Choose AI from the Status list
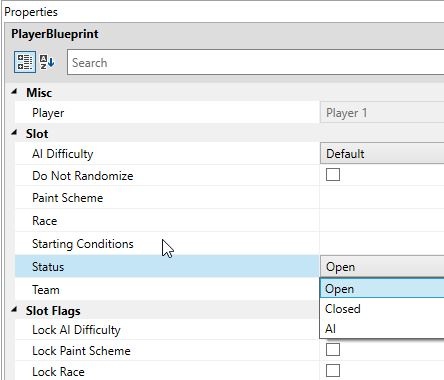Image resolution: width=444 pixels, height=380 pixels. [382, 328]
